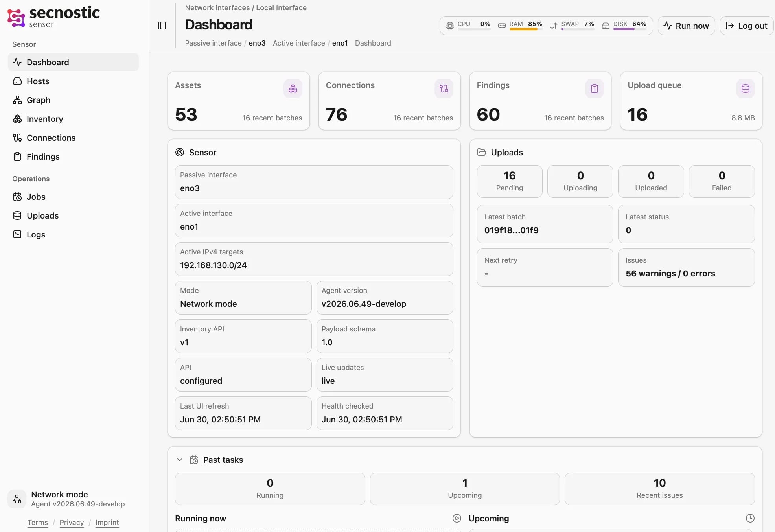Open the Assets summary card

pos(239,101)
